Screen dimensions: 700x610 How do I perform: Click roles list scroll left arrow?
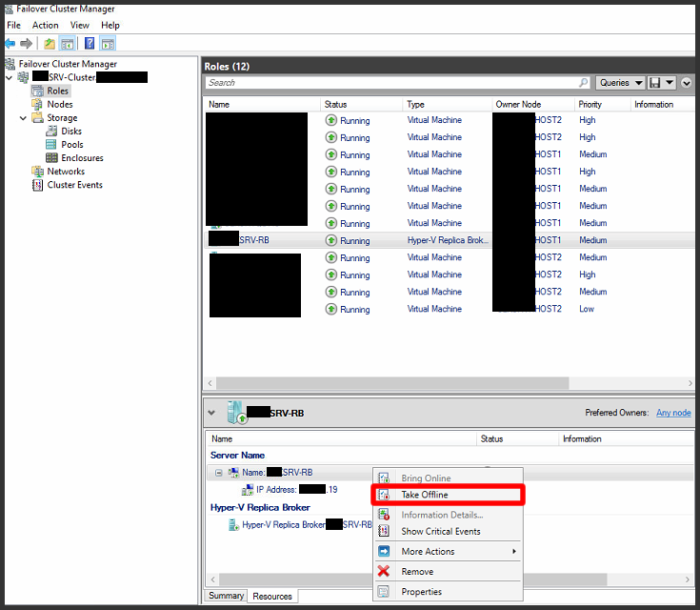210,383
